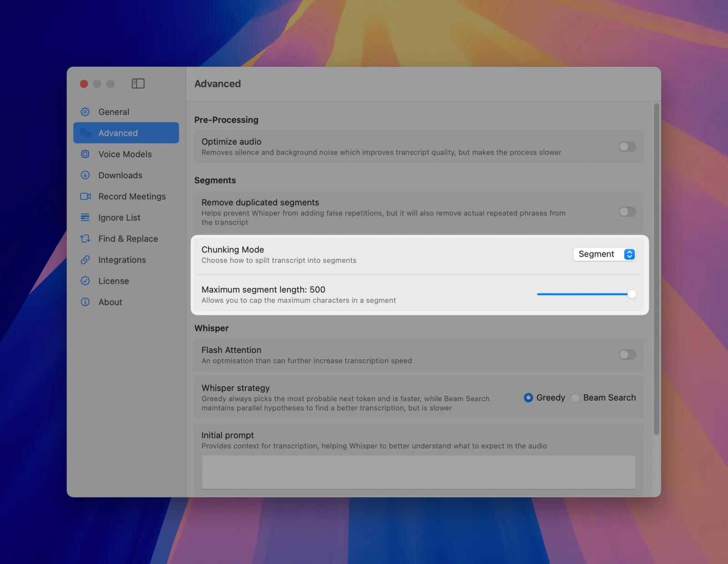Enable the Optimize audio switch
Image resolution: width=728 pixels, height=564 pixels.
click(627, 146)
